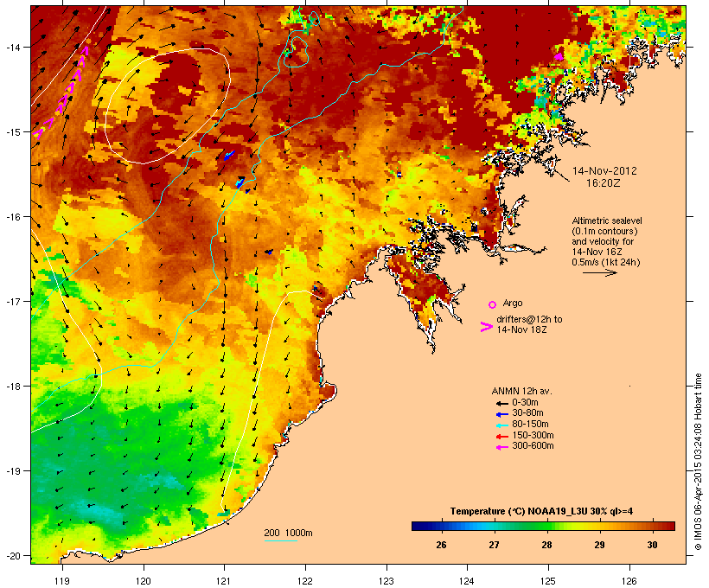Click the magenta Argo circle legend symbol
Viewport: 709px width, 588px height.
click(x=493, y=304)
